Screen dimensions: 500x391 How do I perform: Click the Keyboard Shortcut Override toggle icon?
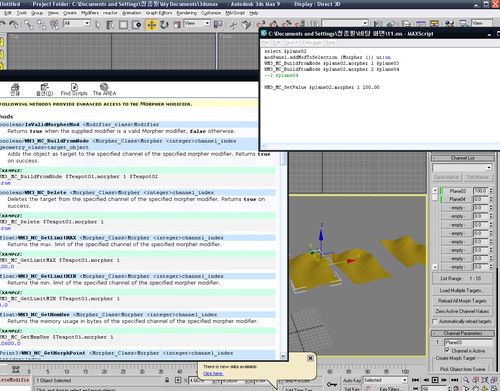[246, 24]
